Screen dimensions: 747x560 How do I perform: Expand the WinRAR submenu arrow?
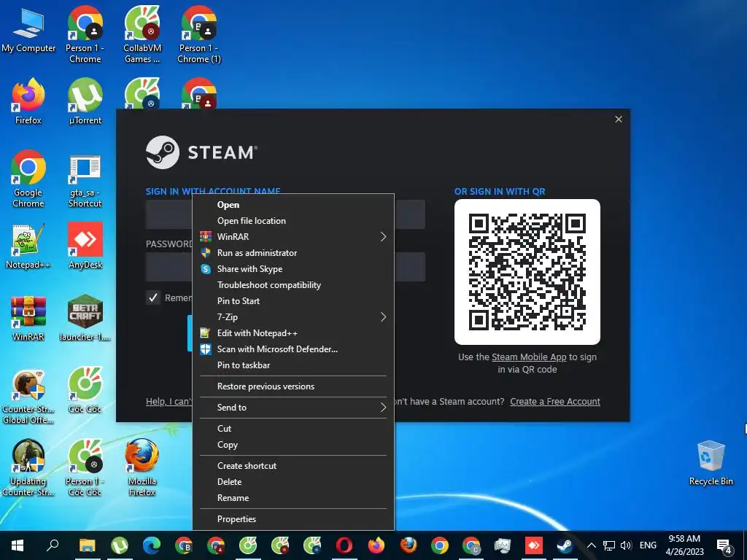click(383, 237)
